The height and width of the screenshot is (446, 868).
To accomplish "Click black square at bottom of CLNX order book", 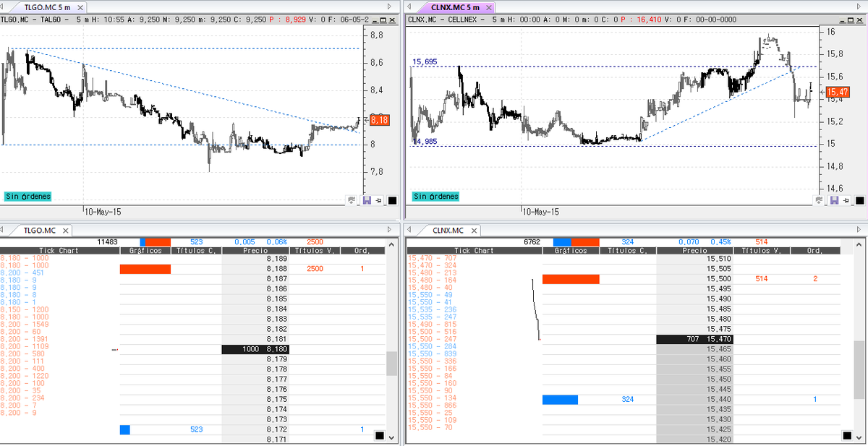I will (846, 435).
